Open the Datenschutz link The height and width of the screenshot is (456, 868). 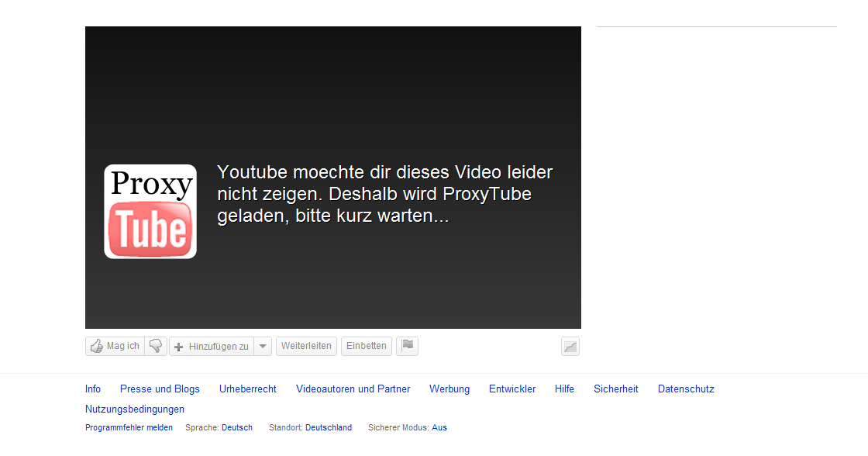[x=686, y=389]
